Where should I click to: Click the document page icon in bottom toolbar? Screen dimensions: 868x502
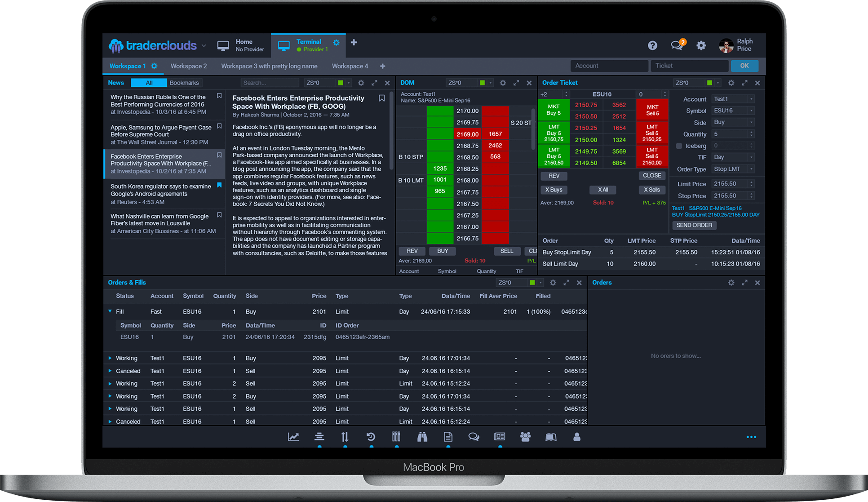click(448, 437)
